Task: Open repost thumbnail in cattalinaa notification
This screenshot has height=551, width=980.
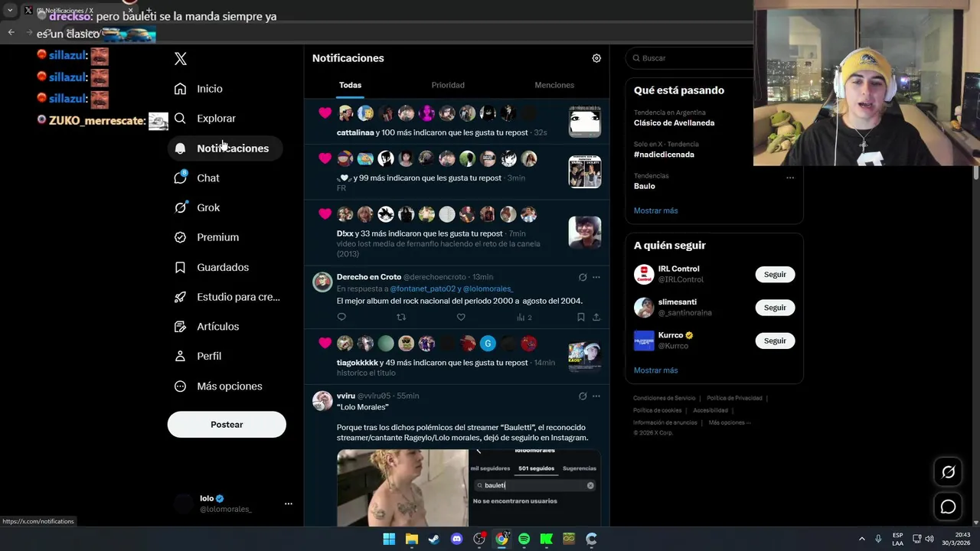Action: pos(585,122)
